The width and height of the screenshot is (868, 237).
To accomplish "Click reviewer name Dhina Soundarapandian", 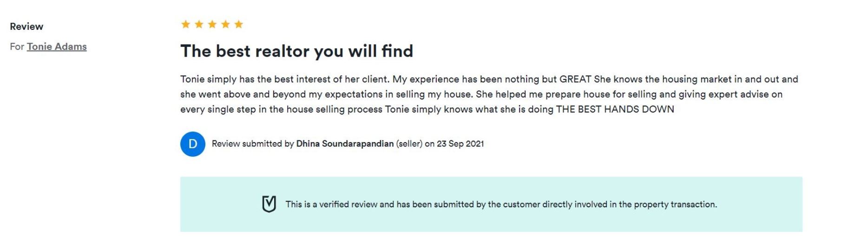I will (x=345, y=144).
